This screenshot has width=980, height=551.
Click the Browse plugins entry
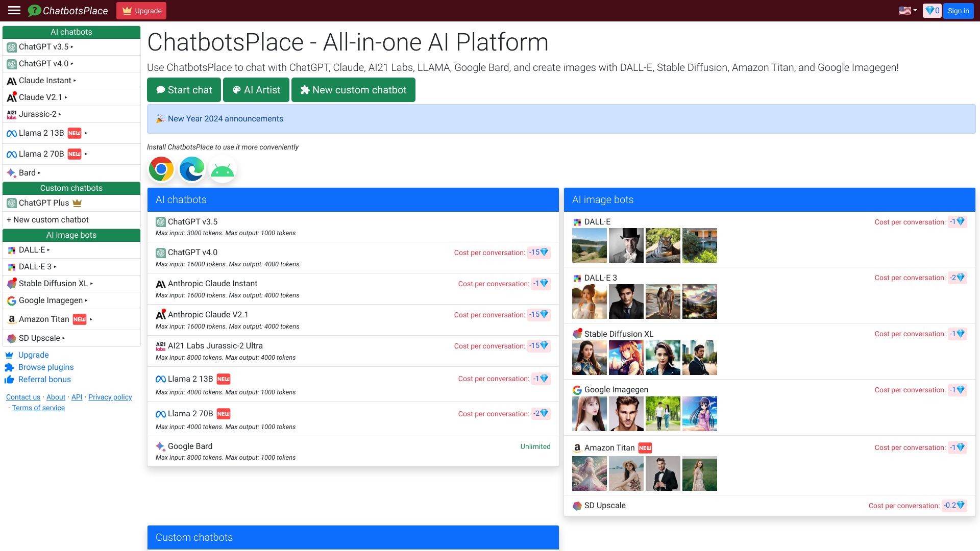point(45,367)
